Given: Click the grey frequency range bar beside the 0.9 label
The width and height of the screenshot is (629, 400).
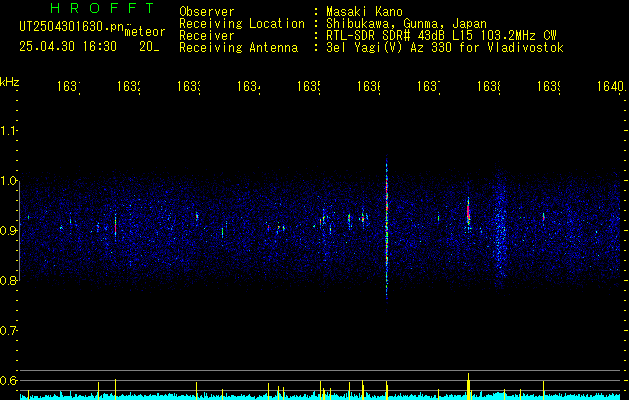Looking at the screenshot, I should pyautogui.click(x=19, y=231).
